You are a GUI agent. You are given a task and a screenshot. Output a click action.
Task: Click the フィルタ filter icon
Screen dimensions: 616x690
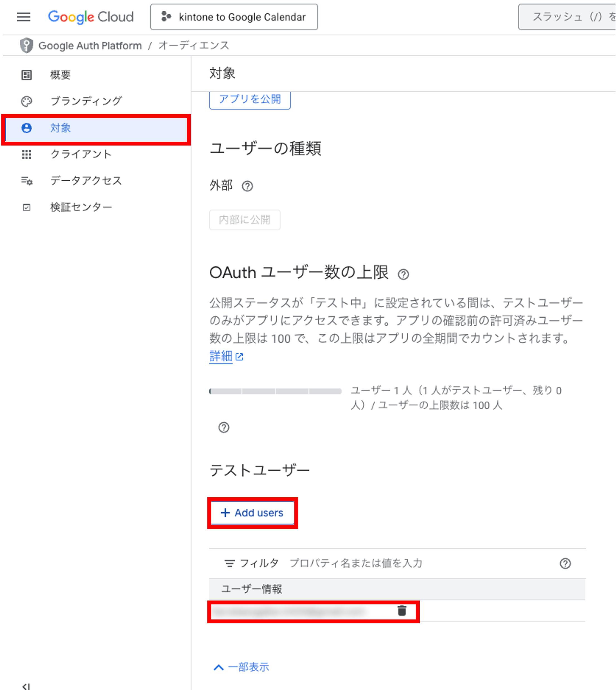[230, 563]
